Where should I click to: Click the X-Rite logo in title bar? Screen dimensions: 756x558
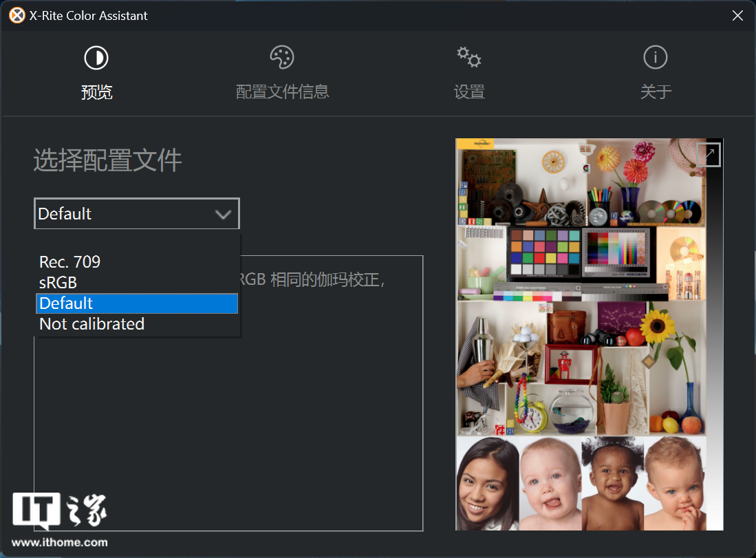point(17,15)
